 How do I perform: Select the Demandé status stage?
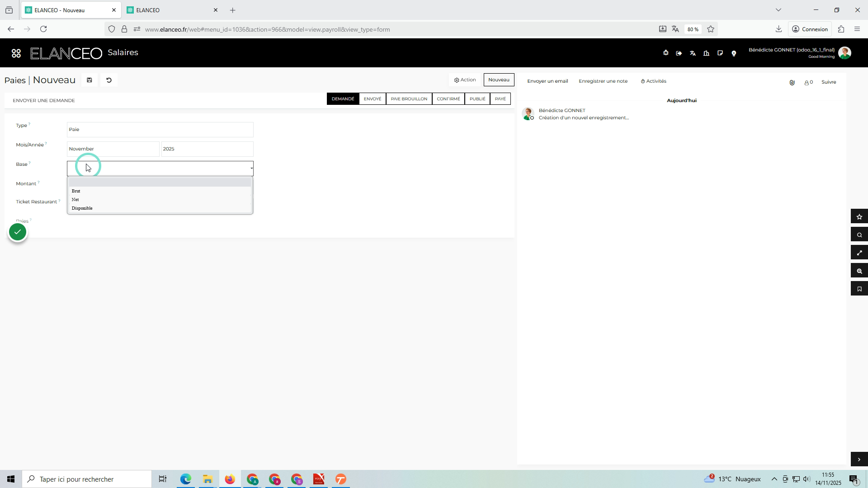pos(343,99)
